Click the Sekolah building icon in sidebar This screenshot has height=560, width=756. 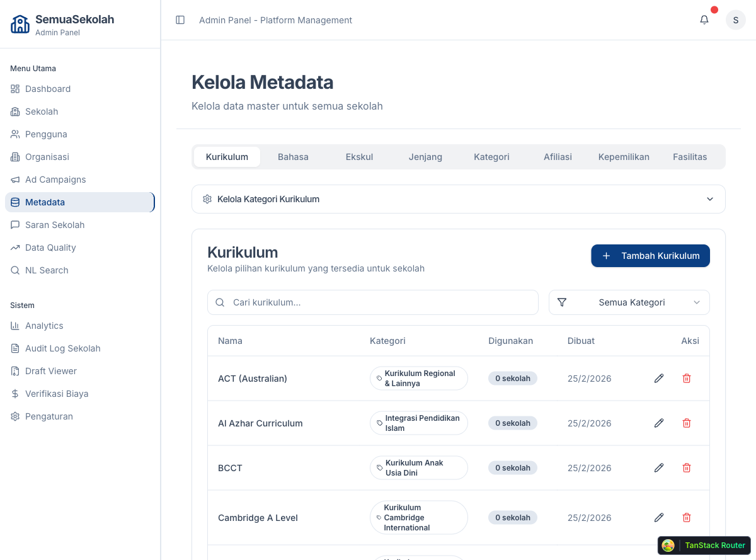14,111
